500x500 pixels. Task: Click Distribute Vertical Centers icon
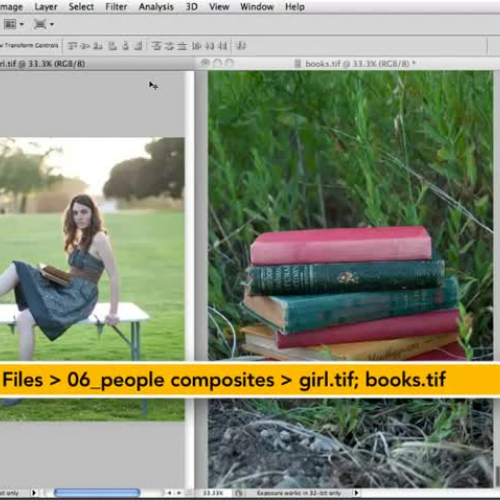coord(169,46)
